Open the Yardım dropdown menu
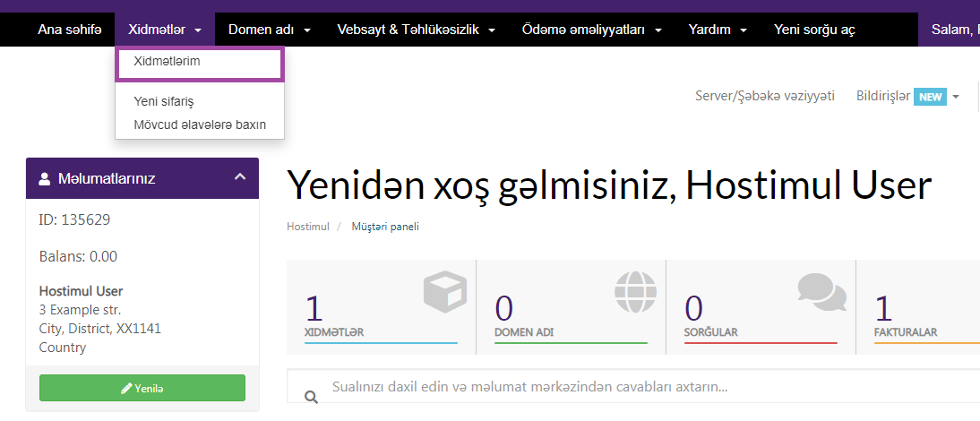 click(x=718, y=30)
